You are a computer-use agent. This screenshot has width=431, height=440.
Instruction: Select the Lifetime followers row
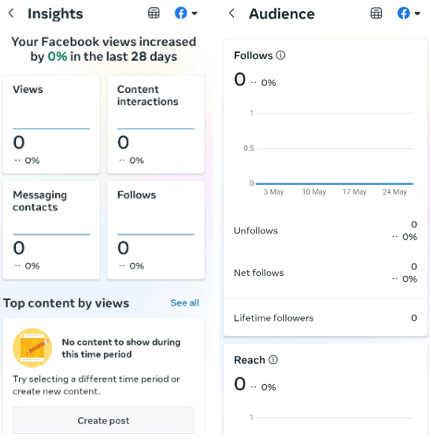coord(325,318)
